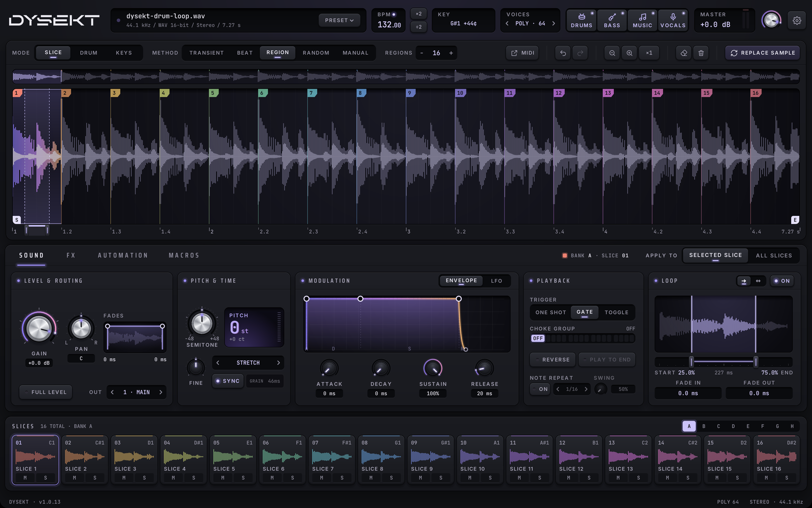This screenshot has height=508, width=812.
Task: Click the eraser clear icon
Action: point(684,53)
